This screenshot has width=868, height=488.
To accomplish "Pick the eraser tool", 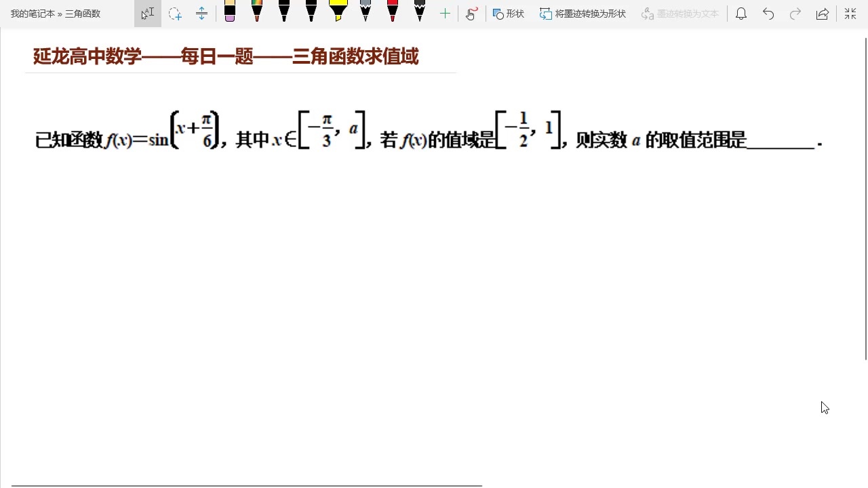I will point(230,12).
